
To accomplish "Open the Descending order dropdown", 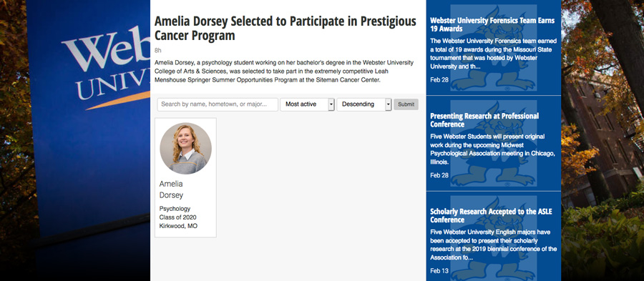I will pyautogui.click(x=364, y=104).
